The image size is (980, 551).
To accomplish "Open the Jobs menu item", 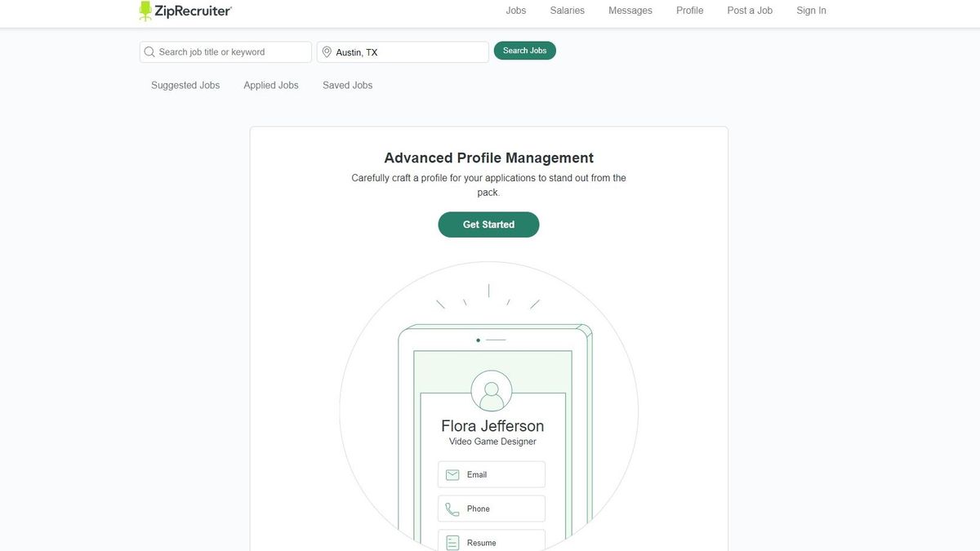I will click(515, 10).
